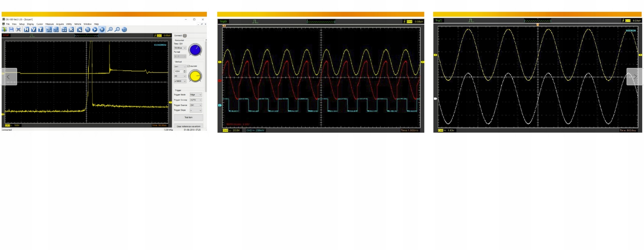644x250 pixels.
Task: Click the Zoom In magnifier icon
Action: 110,30
